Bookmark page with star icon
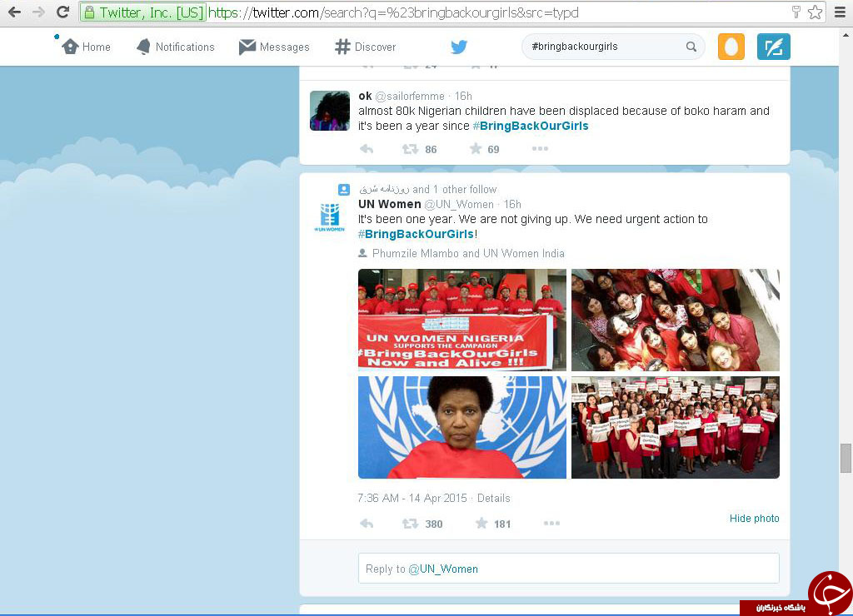This screenshot has height=616, width=853. [x=815, y=12]
